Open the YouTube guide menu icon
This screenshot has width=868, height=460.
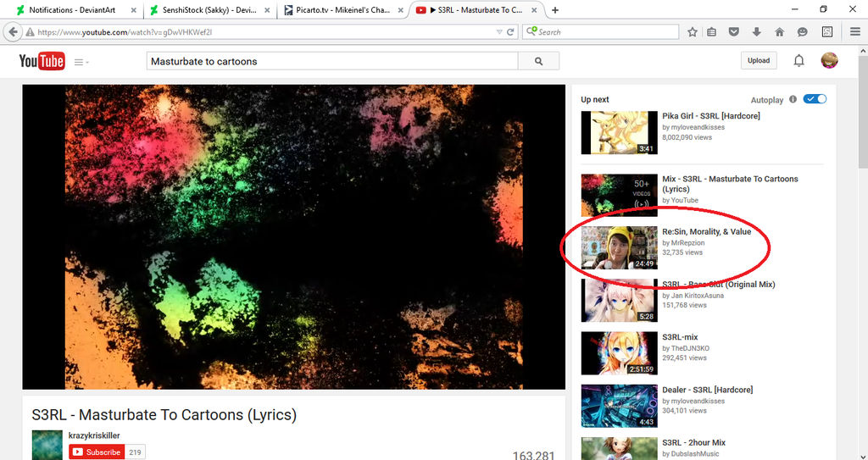click(81, 62)
